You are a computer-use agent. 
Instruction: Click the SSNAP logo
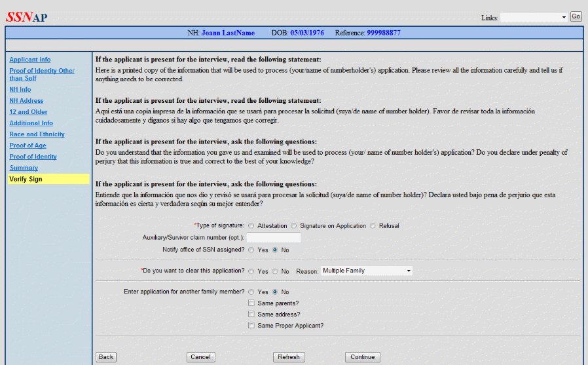point(27,17)
